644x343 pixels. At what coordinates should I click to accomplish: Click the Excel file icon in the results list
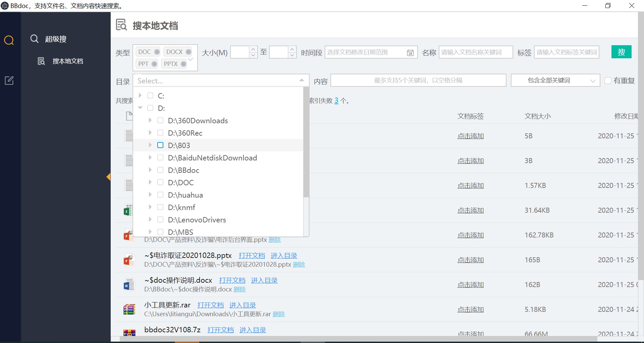129,210
